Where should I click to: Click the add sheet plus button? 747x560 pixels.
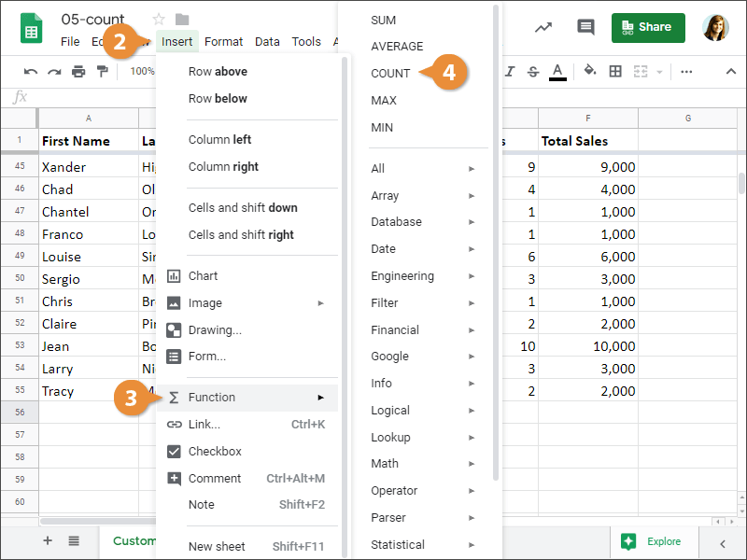coord(48,540)
